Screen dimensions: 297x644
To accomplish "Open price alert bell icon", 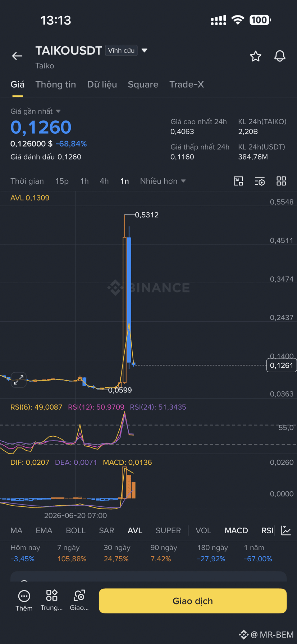I will (280, 56).
